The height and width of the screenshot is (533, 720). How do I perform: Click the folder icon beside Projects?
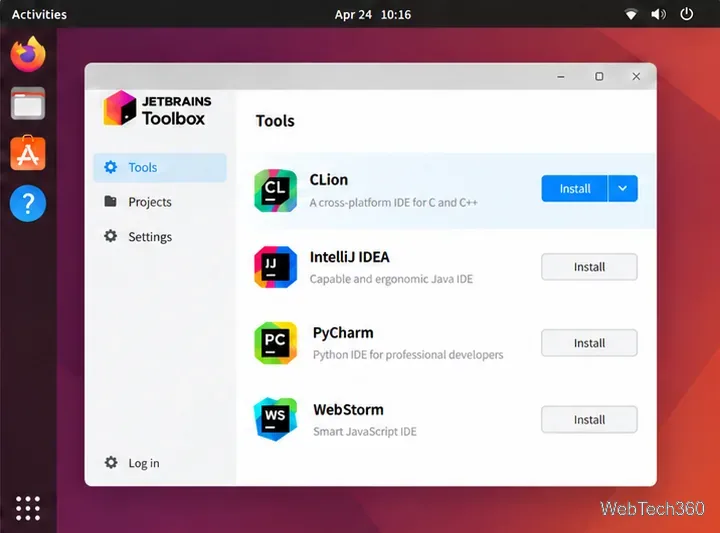click(x=110, y=201)
